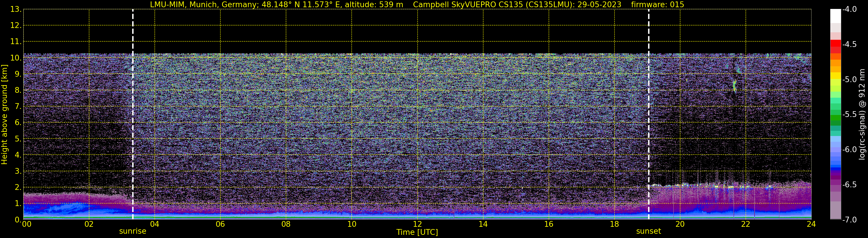Click height axis tick label '11.'
This screenshot has height=238, width=868.
(x=16, y=42)
